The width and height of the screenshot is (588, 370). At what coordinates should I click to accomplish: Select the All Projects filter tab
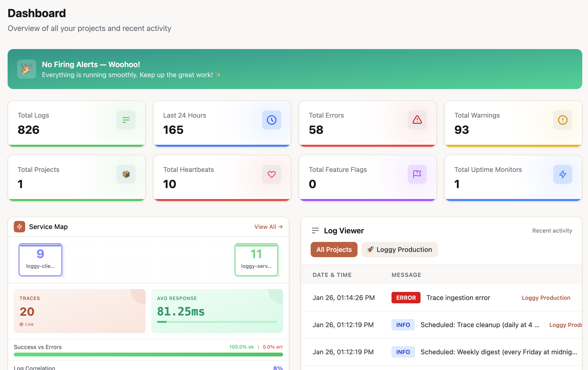point(334,250)
